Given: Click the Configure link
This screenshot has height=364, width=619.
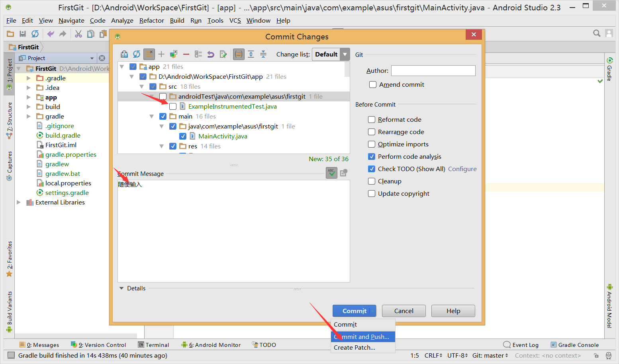Looking at the screenshot, I should tap(462, 169).
